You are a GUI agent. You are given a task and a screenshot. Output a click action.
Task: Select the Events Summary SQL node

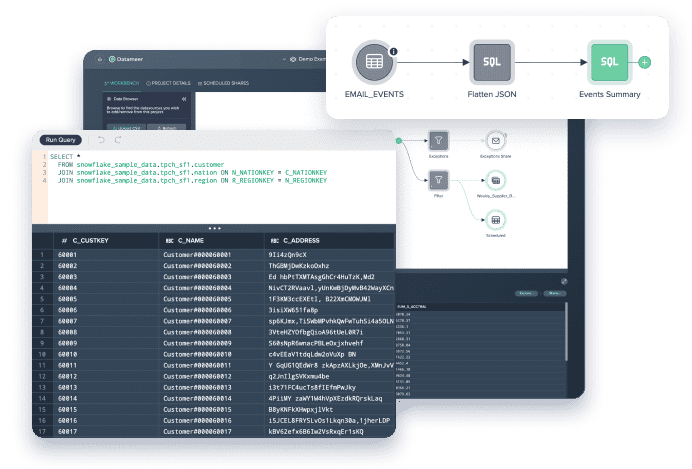tap(609, 62)
